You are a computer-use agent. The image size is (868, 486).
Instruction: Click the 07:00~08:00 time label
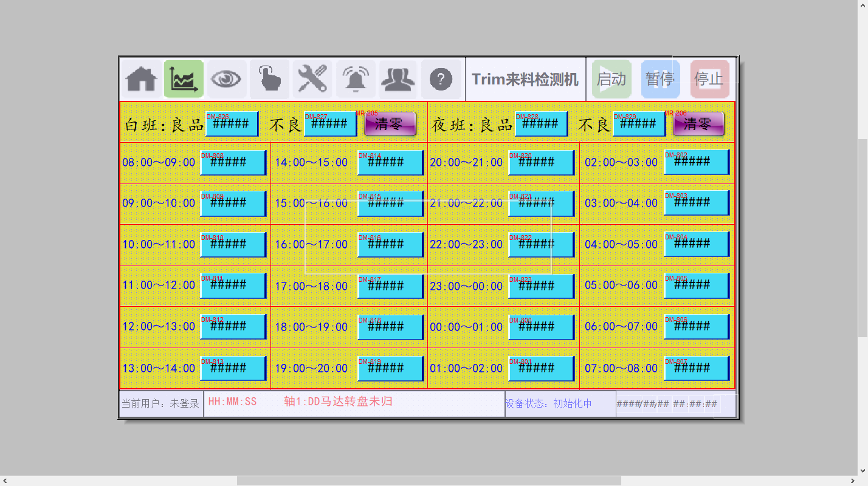(x=621, y=368)
